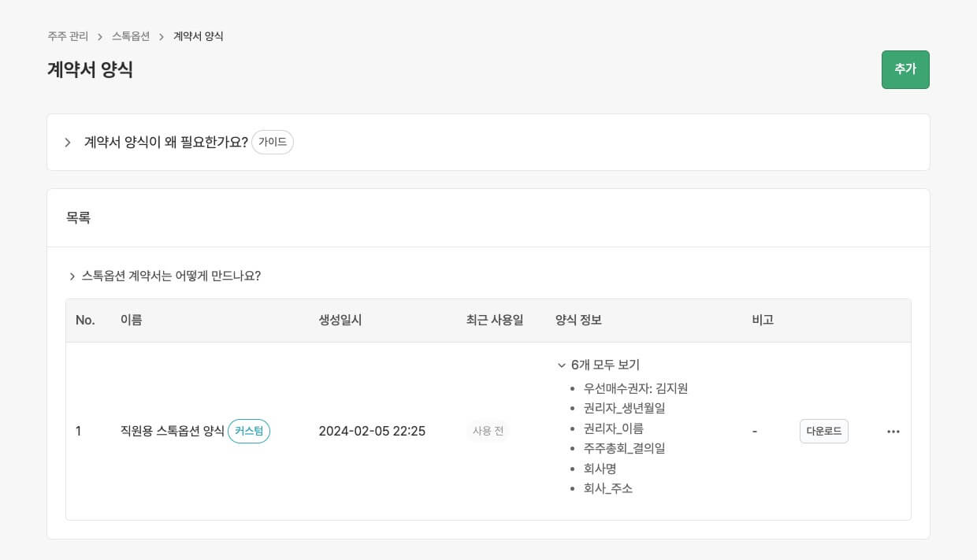Click the chevron beside "계약서 양식이 왜 필요한가요?"
The width and height of the screenshot is (977, 560).
pos(68,143)
